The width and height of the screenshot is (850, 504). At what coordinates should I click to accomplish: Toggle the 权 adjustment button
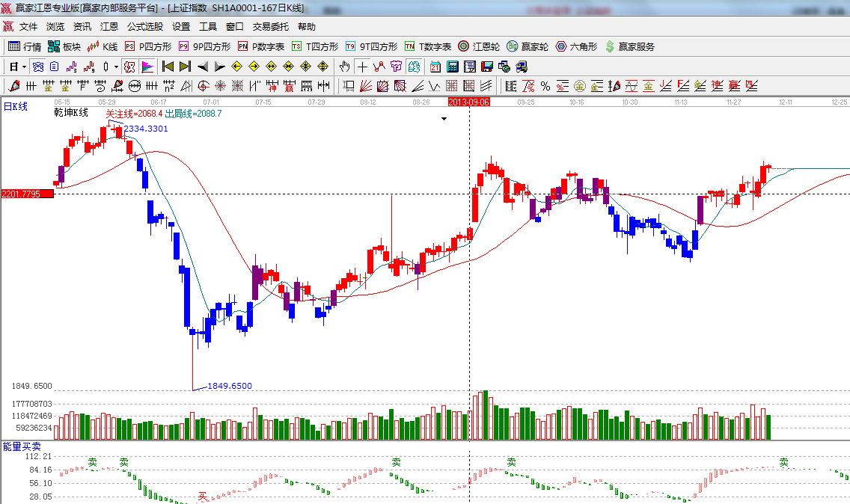[129, 67]
